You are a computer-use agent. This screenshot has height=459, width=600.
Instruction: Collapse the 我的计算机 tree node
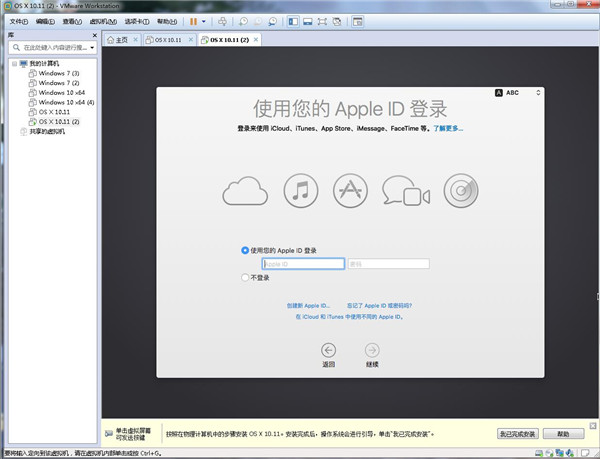[x=14, y=63]
